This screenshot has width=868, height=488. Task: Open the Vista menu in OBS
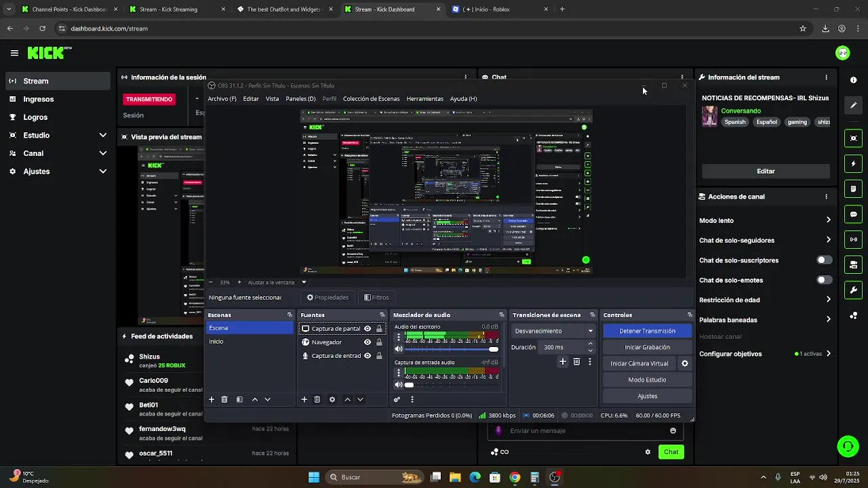pos(272,99)
